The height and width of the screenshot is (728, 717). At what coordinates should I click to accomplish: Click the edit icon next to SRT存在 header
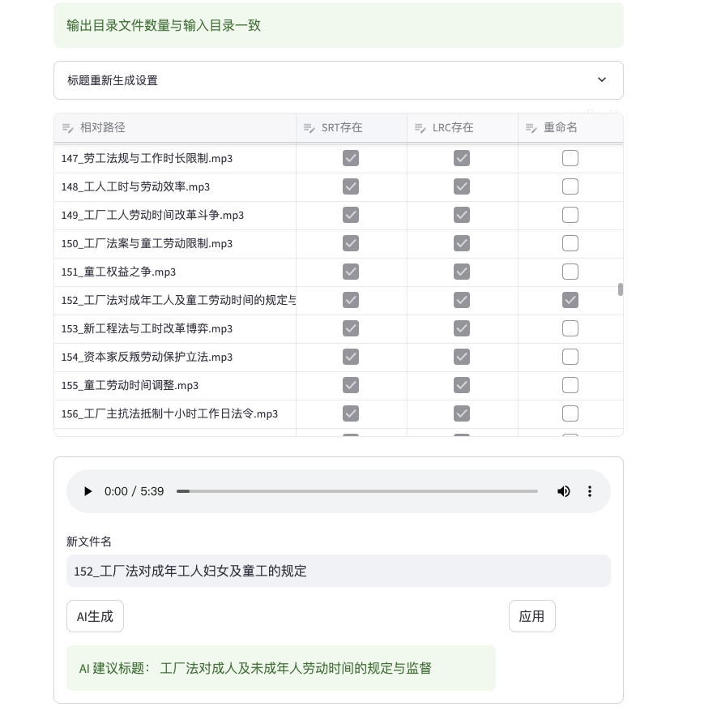[309, 127]
